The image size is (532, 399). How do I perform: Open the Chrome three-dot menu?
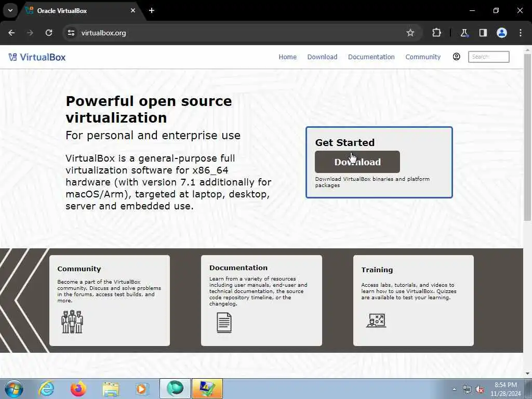pos(521,33)
